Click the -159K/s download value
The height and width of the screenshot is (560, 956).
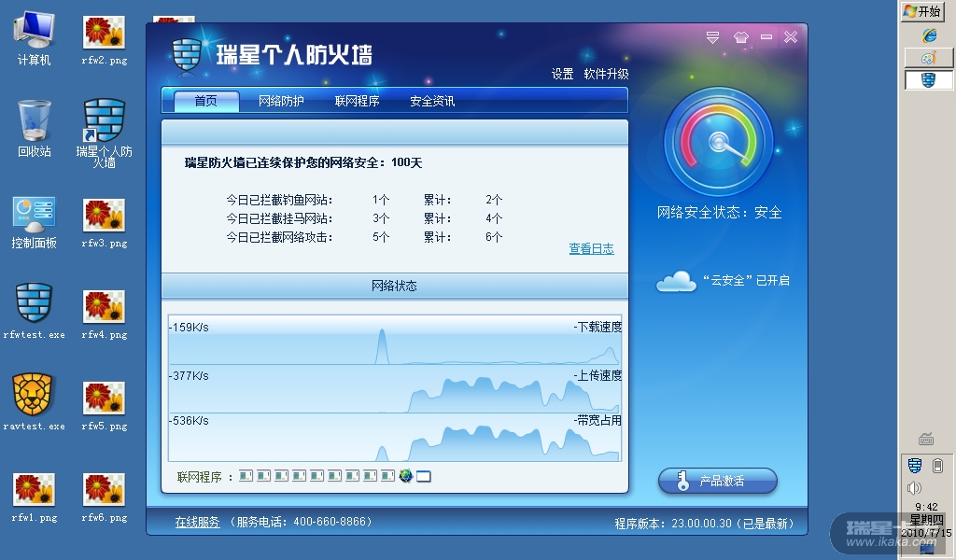[189, 328]
